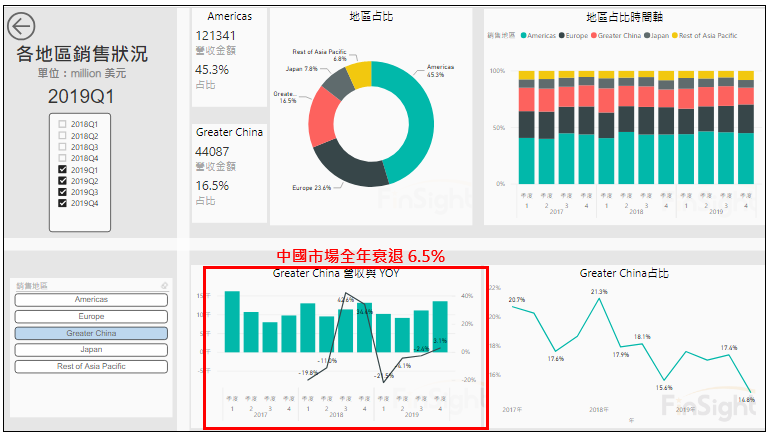The image size is (769, 434).
Task: Select Europe in region slicer
Action: (91, 316)
